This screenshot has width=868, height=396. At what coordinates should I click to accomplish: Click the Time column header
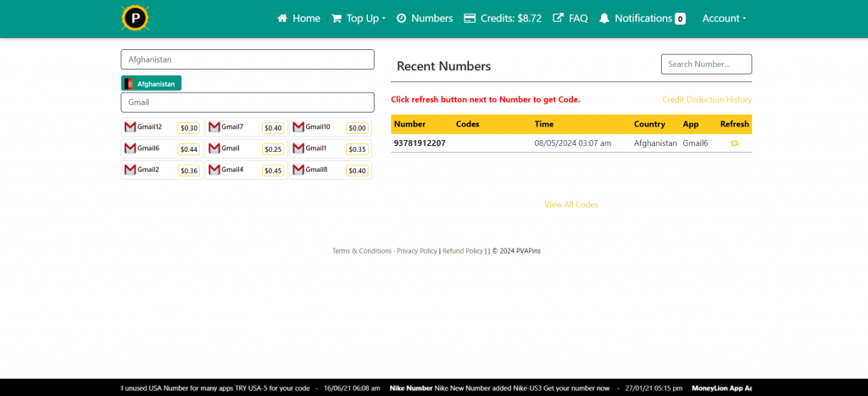tap(544, 124)
